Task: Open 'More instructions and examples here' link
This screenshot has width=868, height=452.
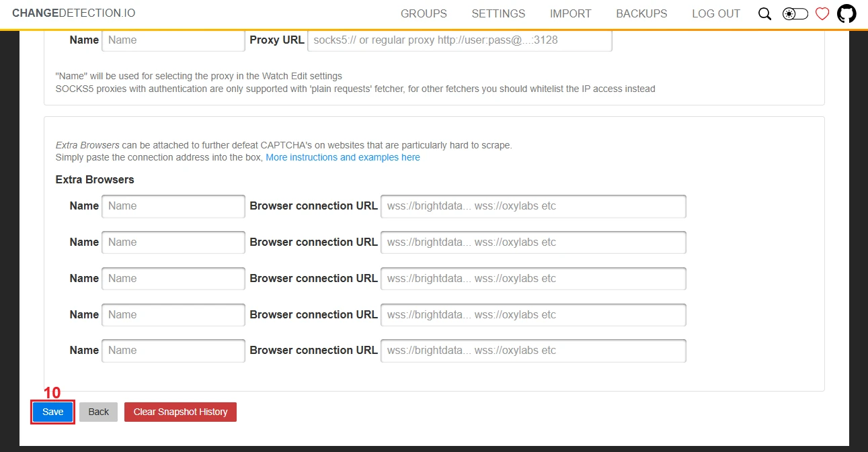Action: (x=343, y=157)
